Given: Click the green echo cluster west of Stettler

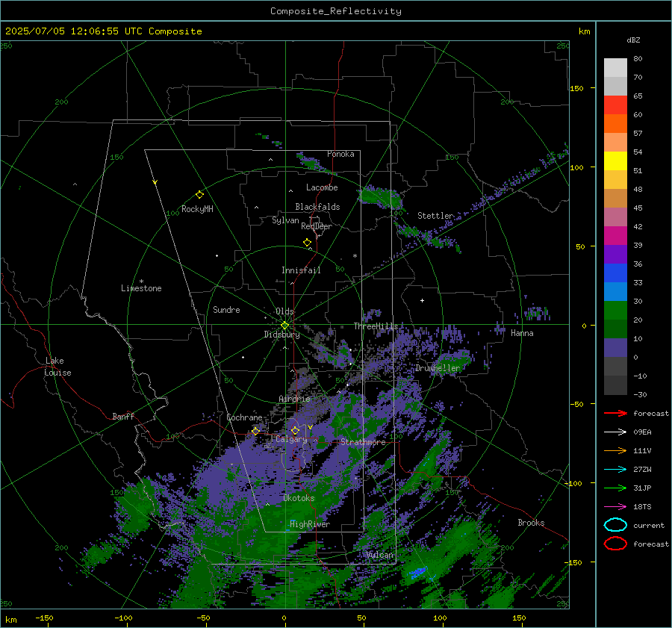Looking at the screenshot, I should 380,197.
